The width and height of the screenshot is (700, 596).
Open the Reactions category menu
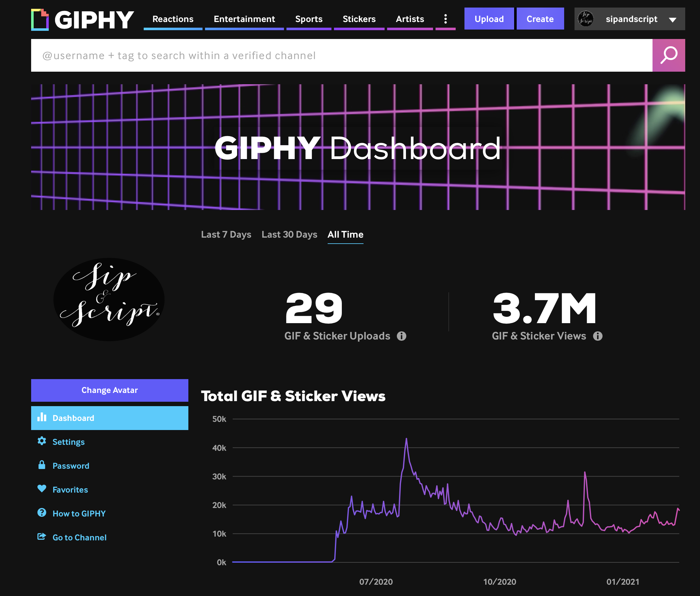pyautogui.click(x=173, y=19)
